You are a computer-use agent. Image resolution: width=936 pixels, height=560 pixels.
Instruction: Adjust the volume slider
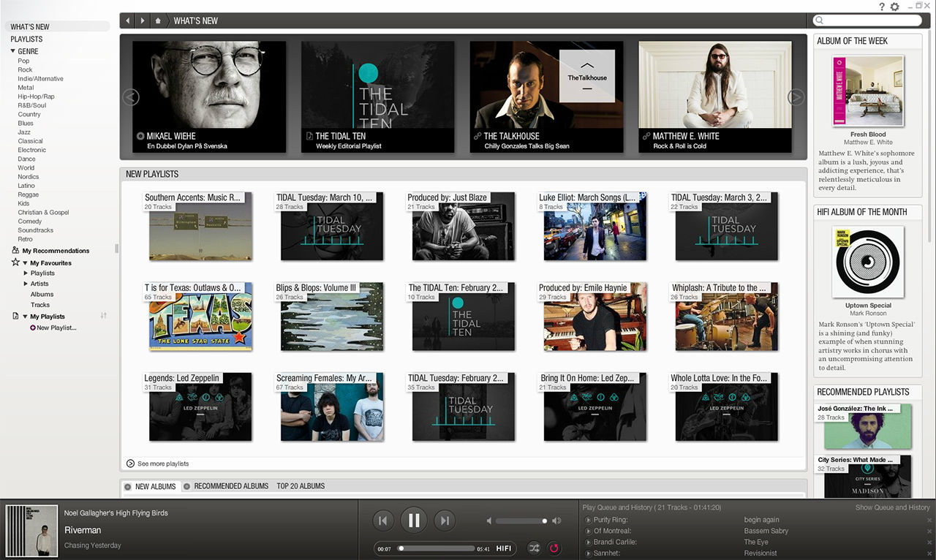coord(521,521)
